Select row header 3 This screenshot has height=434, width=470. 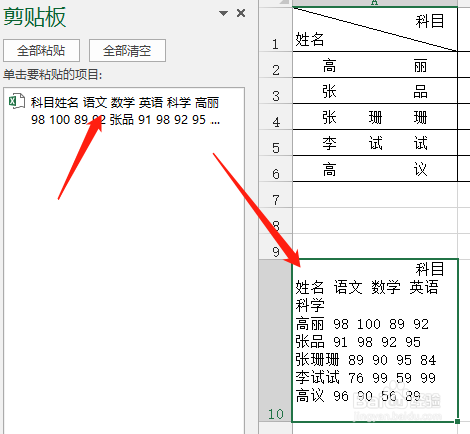tap(276, 91)
